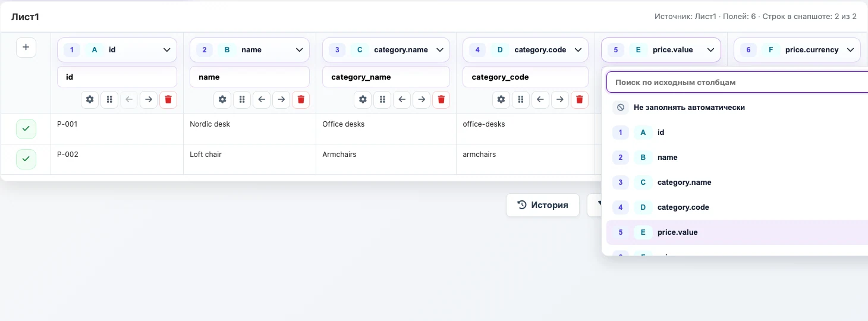
Task: Delete the category_name column
Action: pyautogui.click(x=441, y=99)
